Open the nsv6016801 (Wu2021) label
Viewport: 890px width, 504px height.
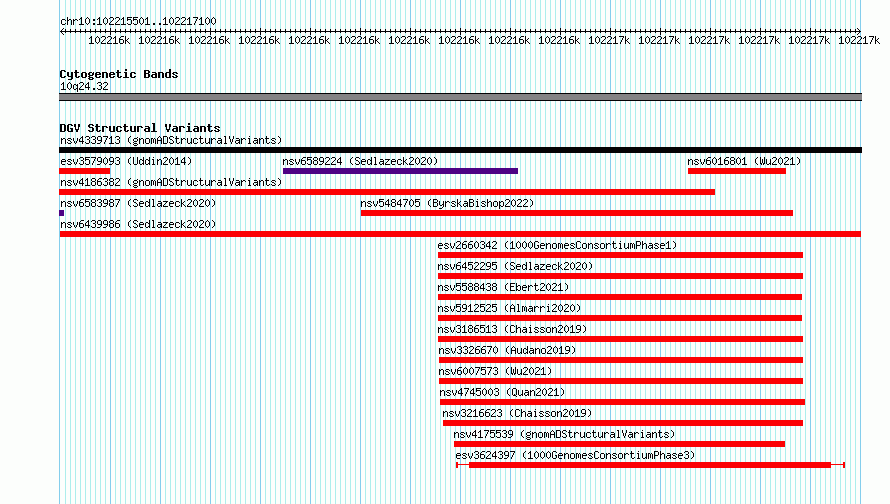(x=744, y=161)
